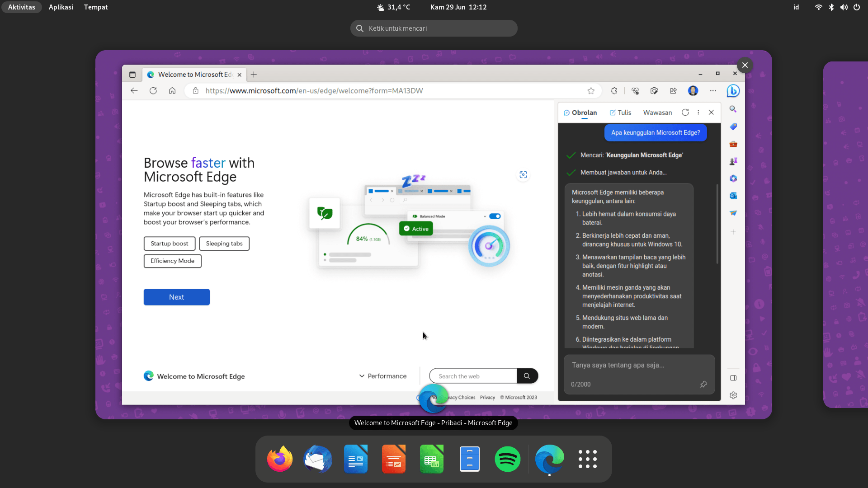
Task: Click the Search the web field
Action: coord(473,376)
